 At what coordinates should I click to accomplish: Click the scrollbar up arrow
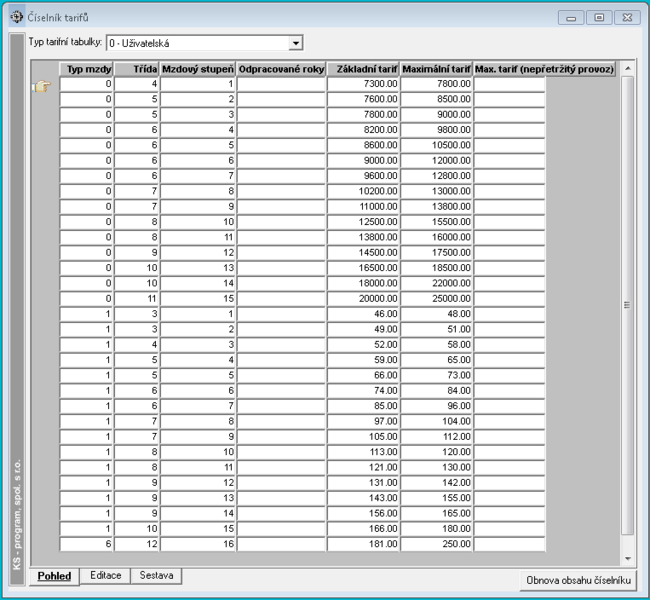[628, 68]
